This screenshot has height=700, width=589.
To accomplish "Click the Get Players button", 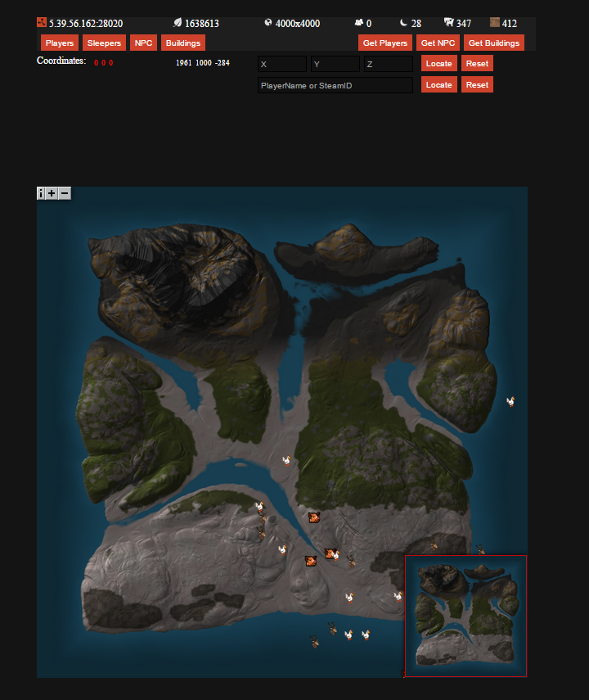I will click(385, 43).
